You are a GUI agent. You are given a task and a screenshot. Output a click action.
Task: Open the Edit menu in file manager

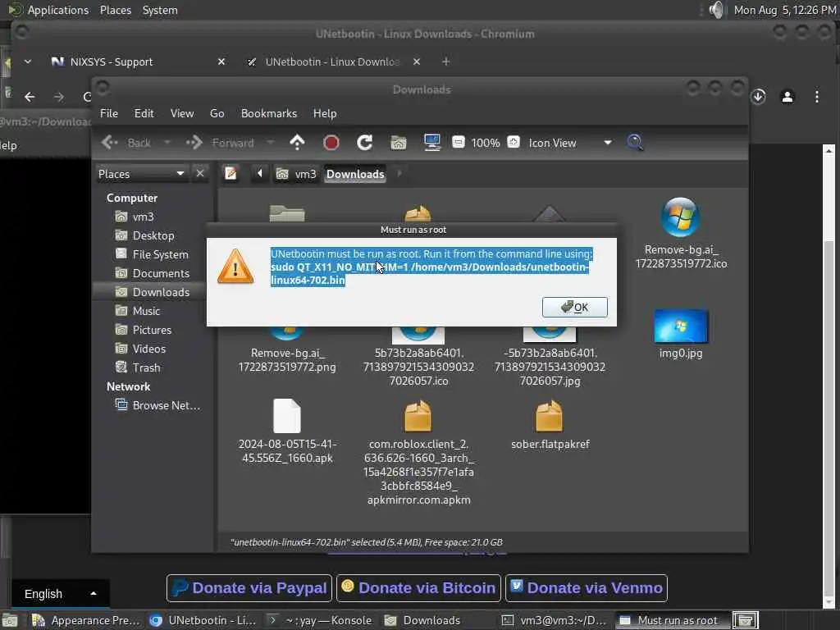coord(144,113)
